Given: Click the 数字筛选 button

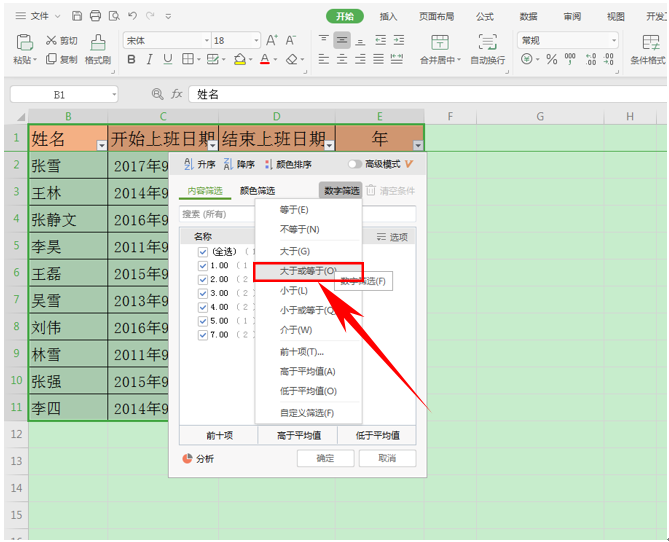Looking at the screenshot, I should [341, 191].
